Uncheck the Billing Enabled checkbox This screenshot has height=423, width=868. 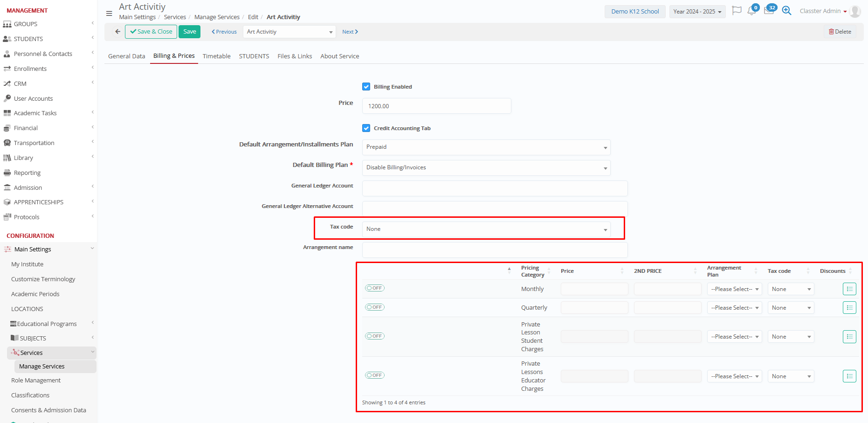pos(366,87)
